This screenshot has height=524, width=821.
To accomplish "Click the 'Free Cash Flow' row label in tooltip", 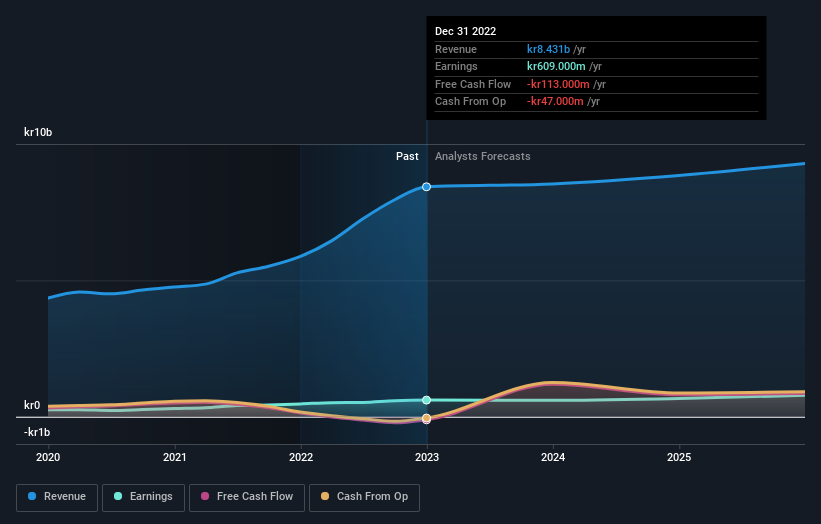I will point(473,84).
